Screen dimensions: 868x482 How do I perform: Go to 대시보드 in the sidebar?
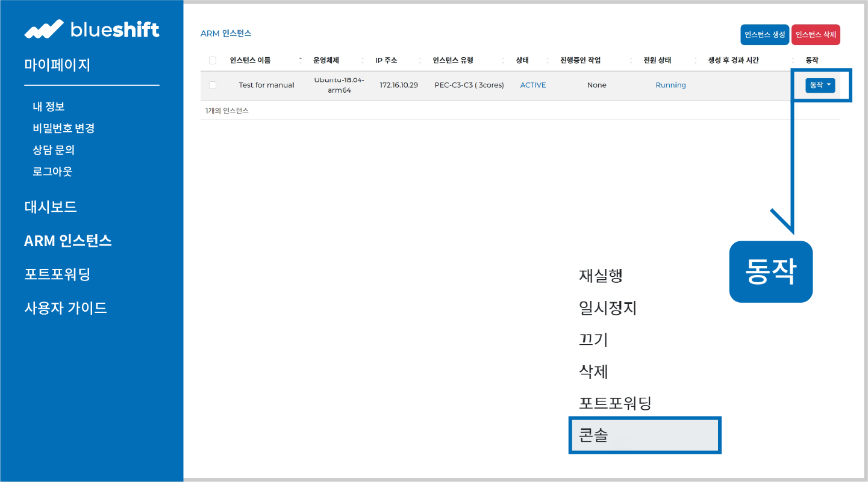(51, 207)
